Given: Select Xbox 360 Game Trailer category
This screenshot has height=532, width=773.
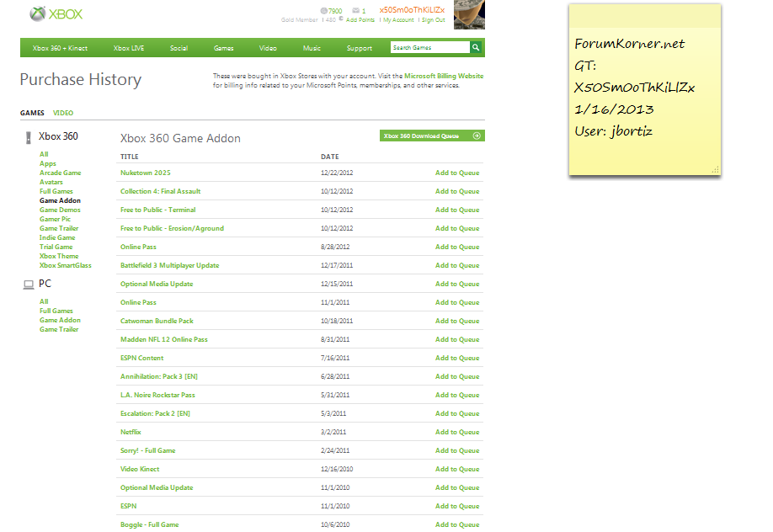Looking at the screenshot, I should click(x=59, y=228).
